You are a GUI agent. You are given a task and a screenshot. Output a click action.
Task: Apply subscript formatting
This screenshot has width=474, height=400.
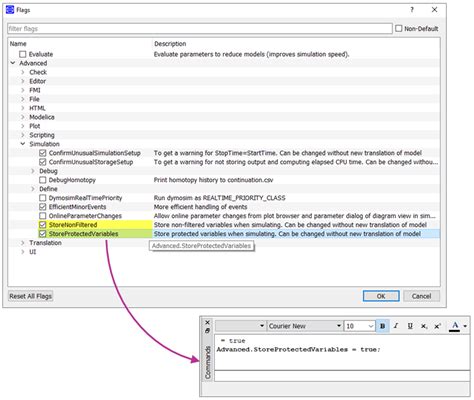pos(424,326)
